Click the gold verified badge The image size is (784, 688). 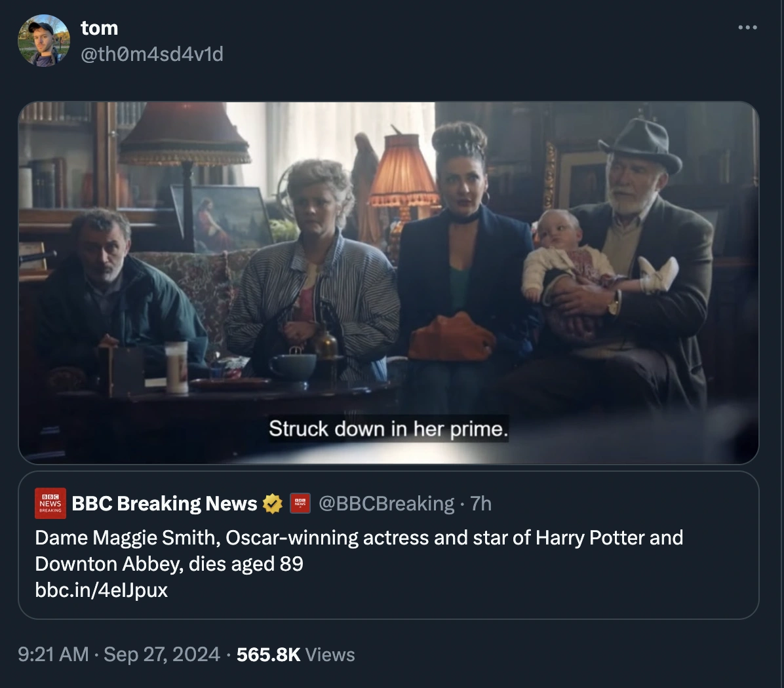[x=273, y=503]
